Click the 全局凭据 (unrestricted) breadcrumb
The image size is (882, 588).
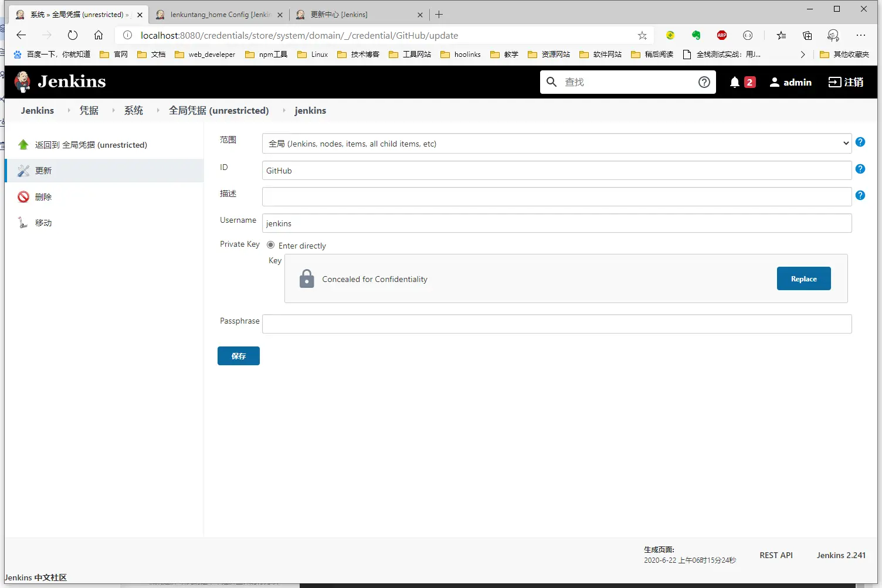click(x=219, y=110)
